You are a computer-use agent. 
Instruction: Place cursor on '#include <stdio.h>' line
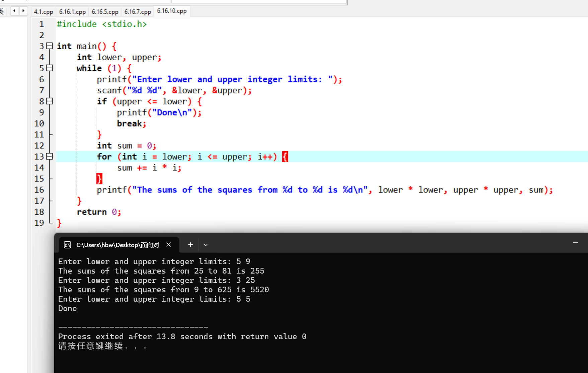(102, 24)
